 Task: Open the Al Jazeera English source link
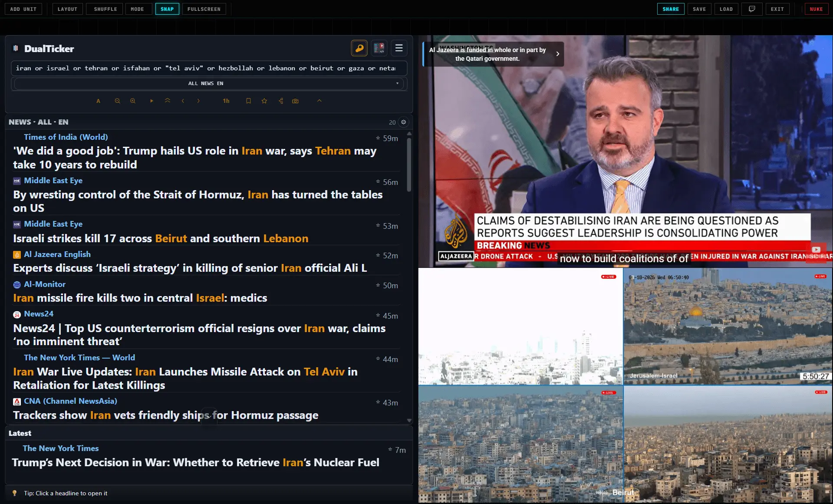point(57,254)
